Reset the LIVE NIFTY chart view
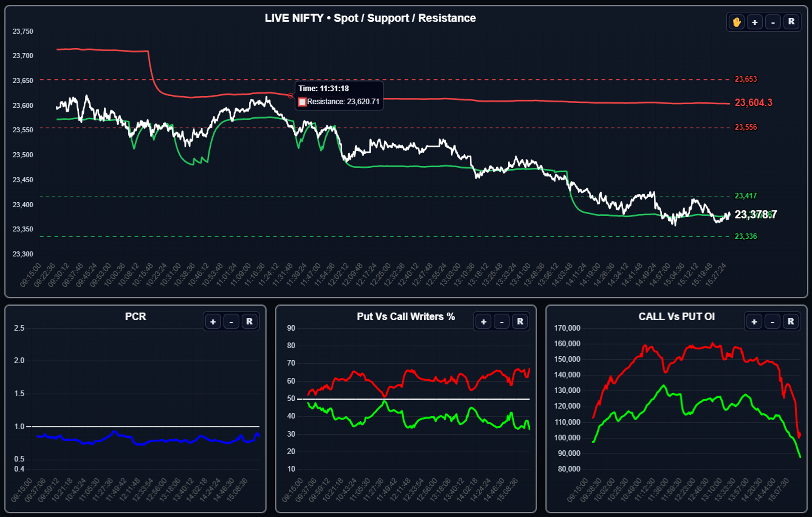This screenshot has height=517, width=812. coord(791,22)
